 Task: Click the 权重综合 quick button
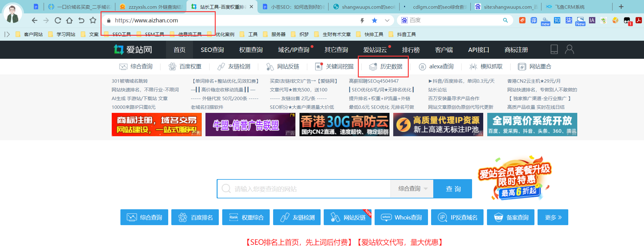pos(246,217)
